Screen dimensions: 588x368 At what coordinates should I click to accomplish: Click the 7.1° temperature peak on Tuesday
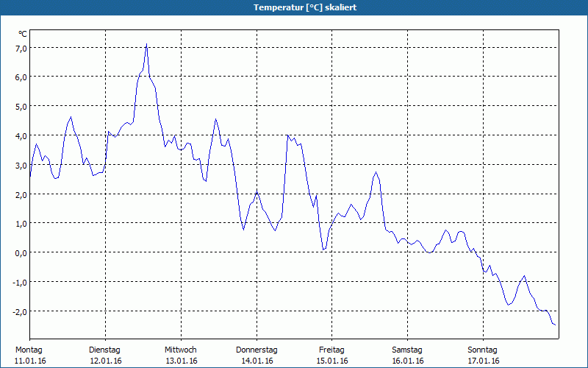point(146,44)
